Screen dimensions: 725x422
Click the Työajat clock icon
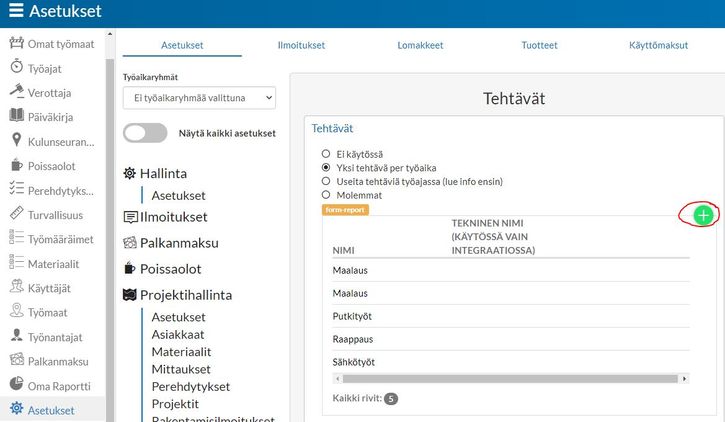pyautogui.click(x=17, y=67)
